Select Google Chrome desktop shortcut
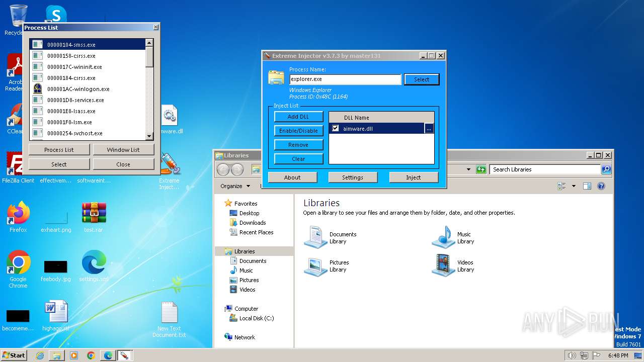 point(18,269)
